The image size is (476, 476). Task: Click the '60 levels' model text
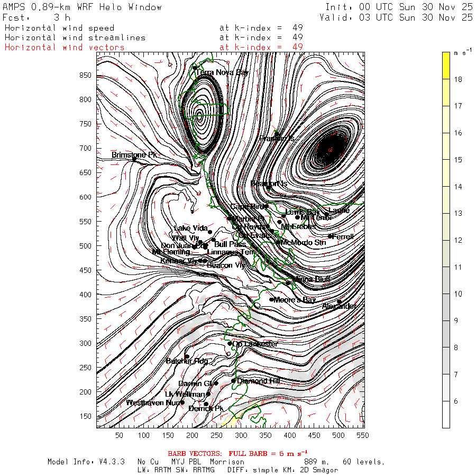point(364,462)
